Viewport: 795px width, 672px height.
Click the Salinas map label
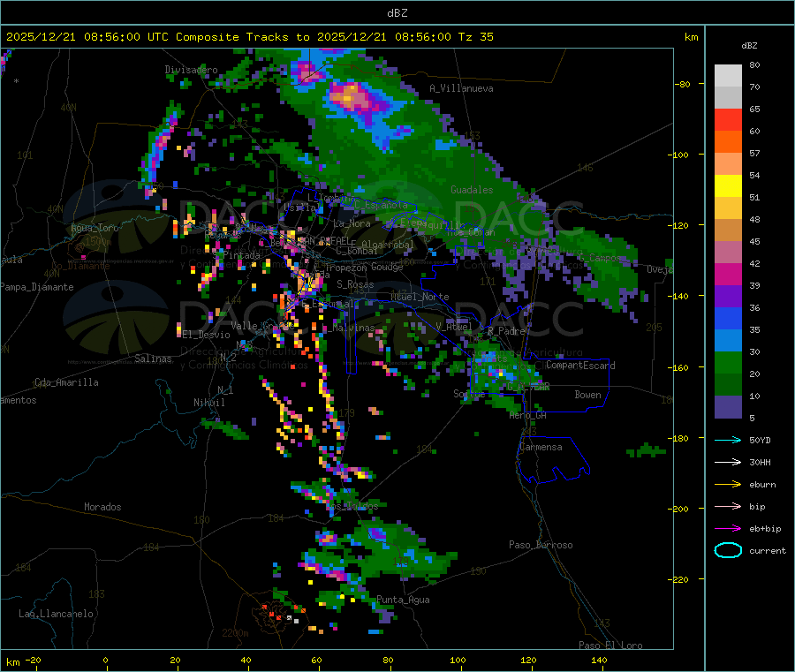pos(153,359)
